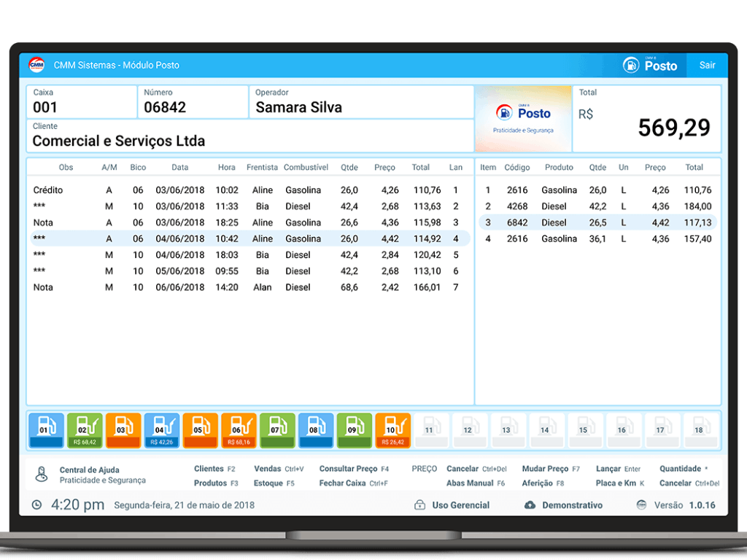747x560 pixels.
Task: Open blue pump 04 with R$ 42,26
Action: coord(162,430)
